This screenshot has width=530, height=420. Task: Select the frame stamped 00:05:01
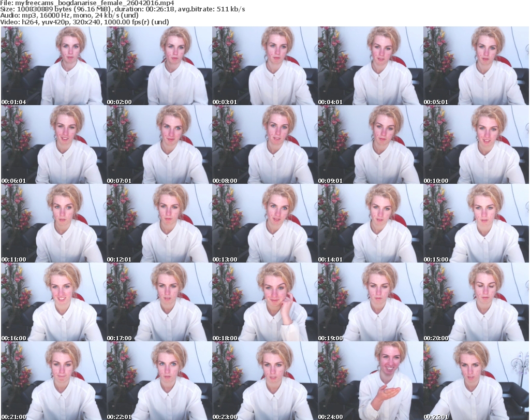click(x=476, y=66)
